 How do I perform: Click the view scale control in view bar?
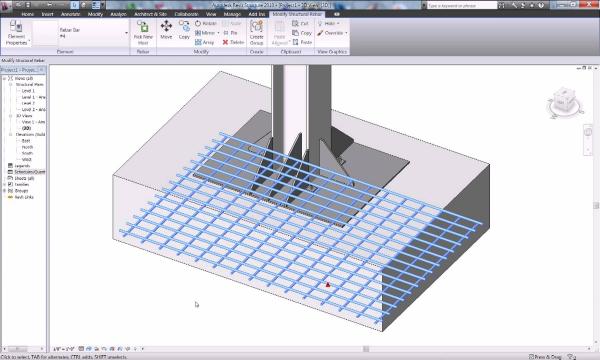(x=64, y=349)
